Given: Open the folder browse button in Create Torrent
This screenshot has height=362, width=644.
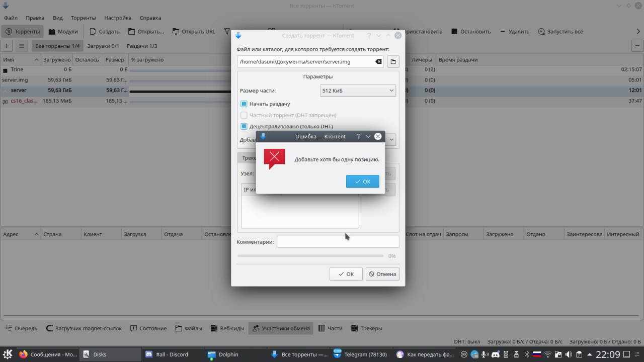Looking at the screenshot, I should (393, 61).
